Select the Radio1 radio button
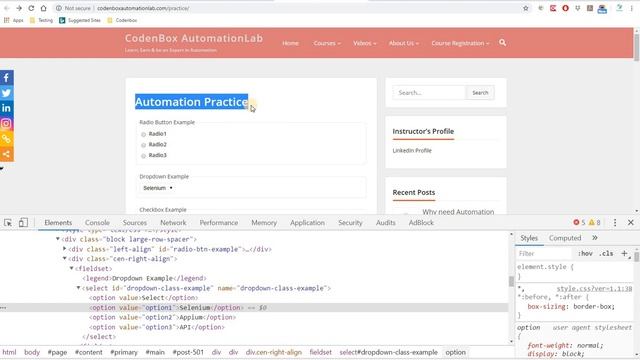 coord(143,134)
